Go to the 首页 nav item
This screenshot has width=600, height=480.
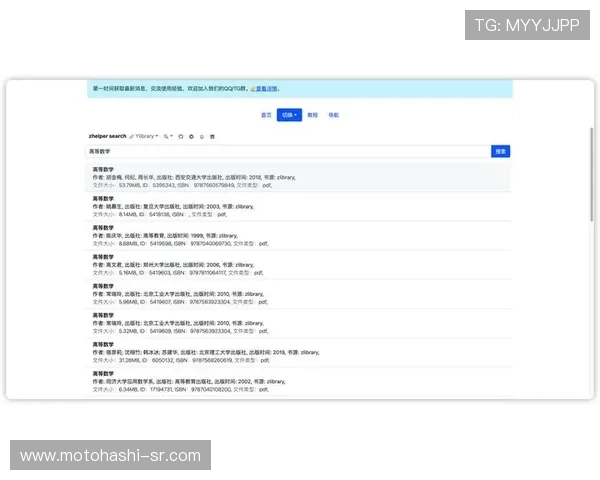(266, 115)
